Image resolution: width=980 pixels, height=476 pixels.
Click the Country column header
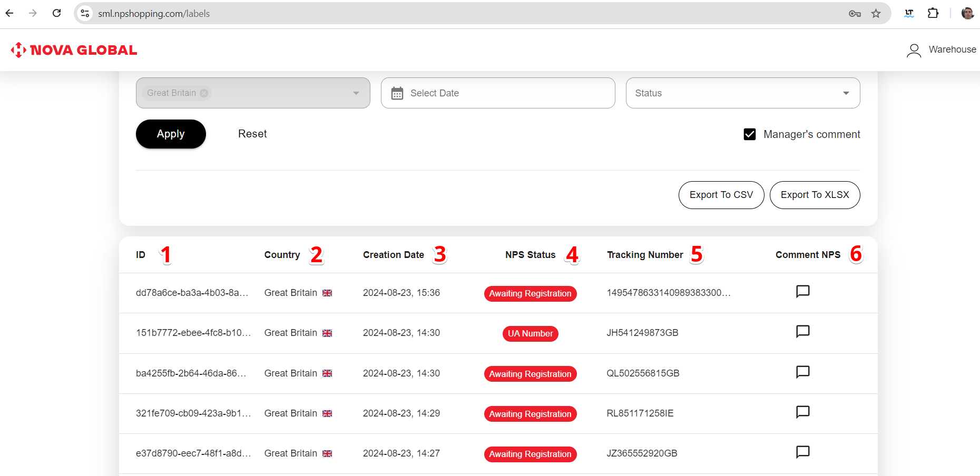point(282,255)
